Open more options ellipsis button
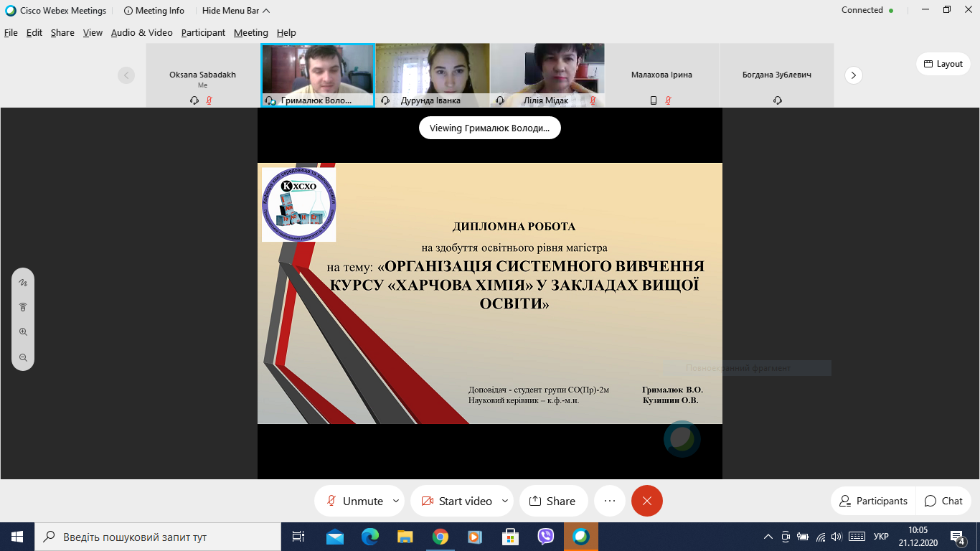The image size is (980, 551). pos(610,501)
